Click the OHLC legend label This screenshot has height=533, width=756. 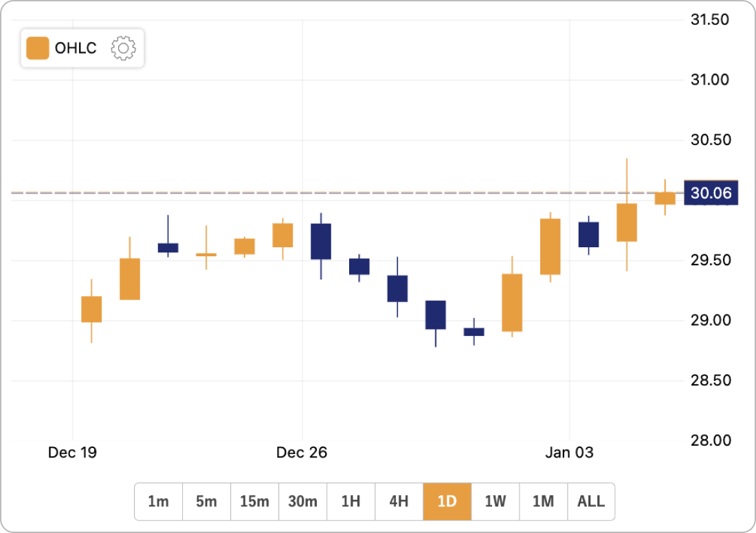coord(76,48)
